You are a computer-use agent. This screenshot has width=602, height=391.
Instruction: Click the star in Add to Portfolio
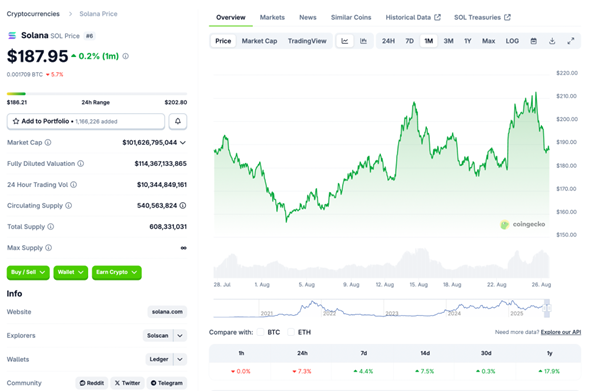[x=16, y=121]
